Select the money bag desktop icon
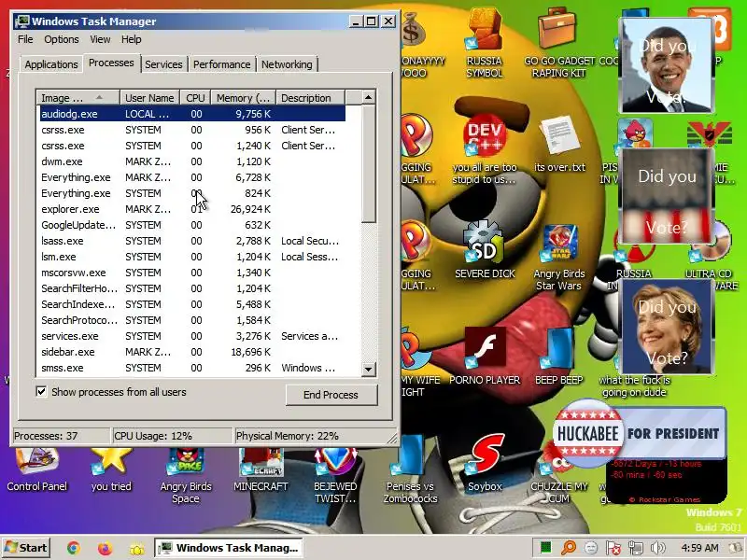The height and width of the screenshot is (560, 747). pyautogui.click(x=413, y=31)
